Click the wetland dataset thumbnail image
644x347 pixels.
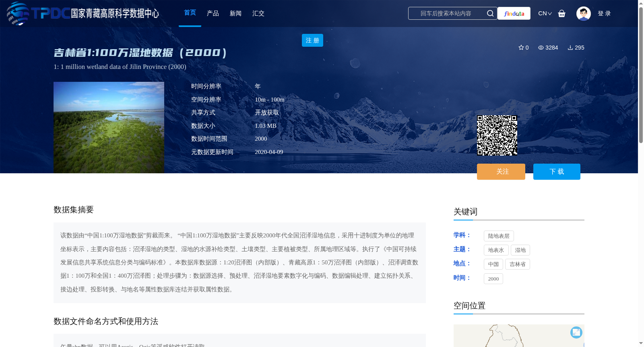[x=109, y=127]
